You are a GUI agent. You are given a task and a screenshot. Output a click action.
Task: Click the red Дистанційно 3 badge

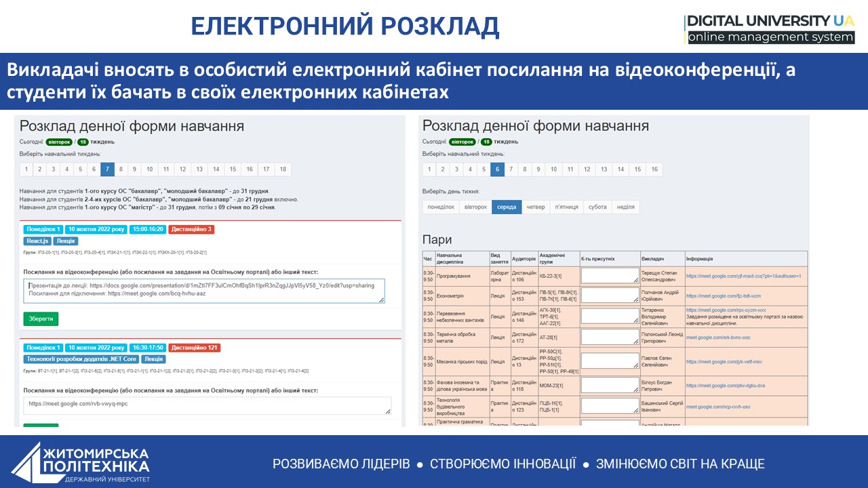coord(192,229)
